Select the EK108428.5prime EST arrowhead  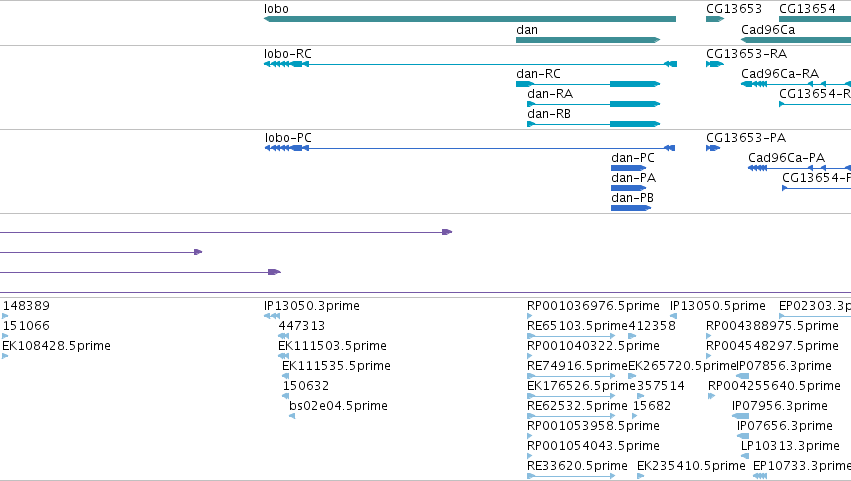pos(5,356)
